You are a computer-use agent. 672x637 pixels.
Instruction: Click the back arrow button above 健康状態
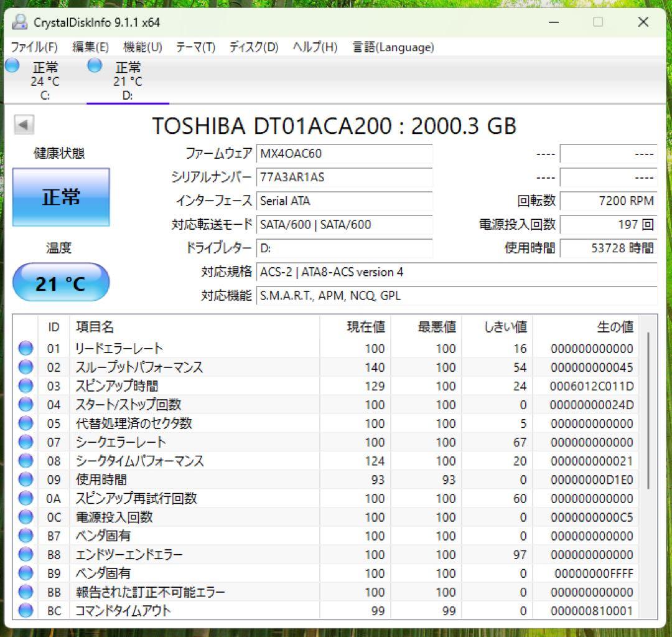pyautogui.click(x=23, y=125)
